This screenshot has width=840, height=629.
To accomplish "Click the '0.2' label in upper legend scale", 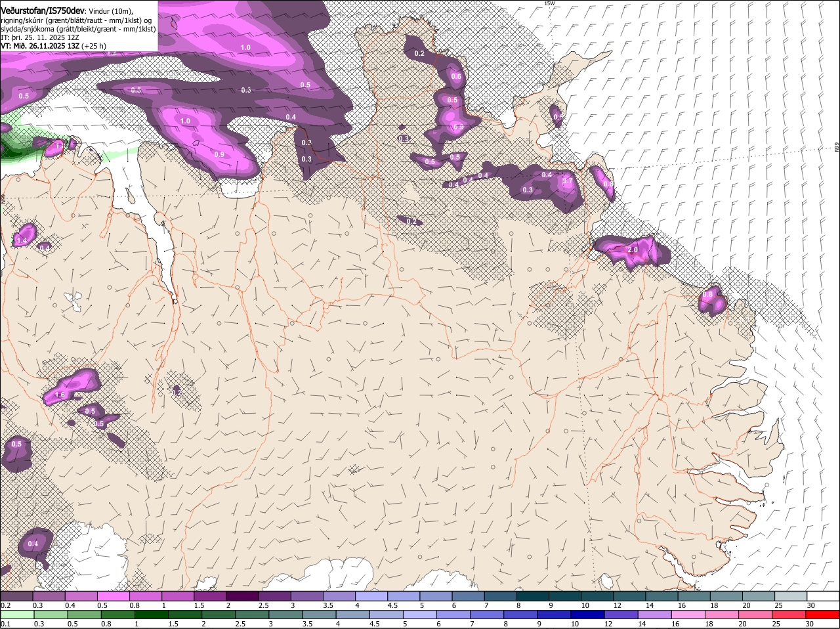I will [x=5, y=605].
